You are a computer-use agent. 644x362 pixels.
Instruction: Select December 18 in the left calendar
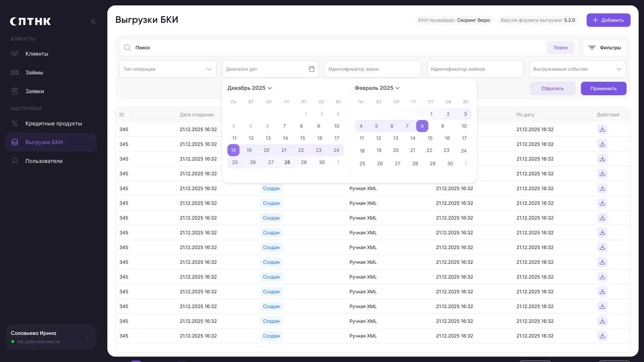tap(233, 150)
